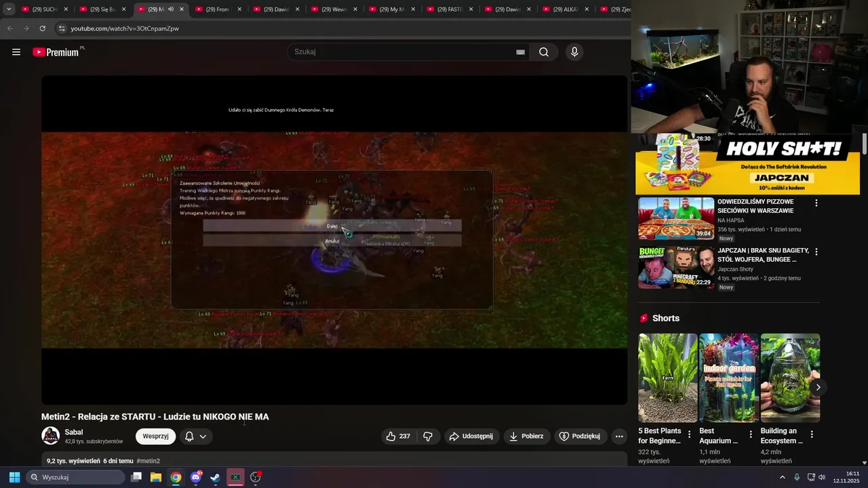Open Sabal channel name link
Screen dimensions: 868x488
click(x=74, y=432)
